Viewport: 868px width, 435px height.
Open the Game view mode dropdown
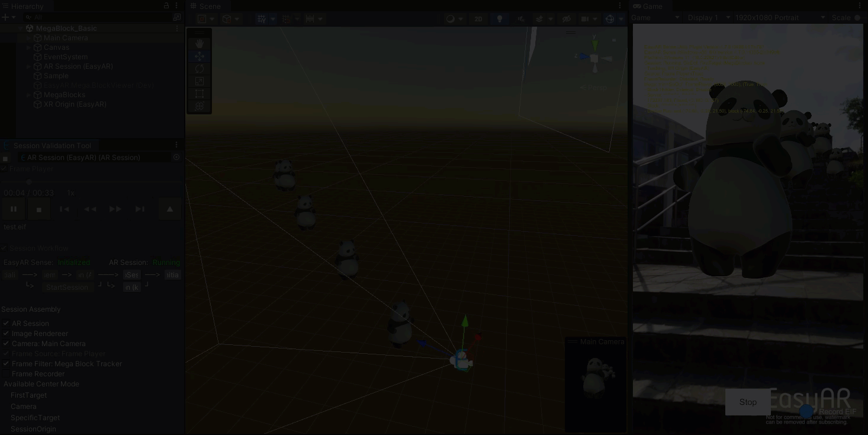[655, 18]
